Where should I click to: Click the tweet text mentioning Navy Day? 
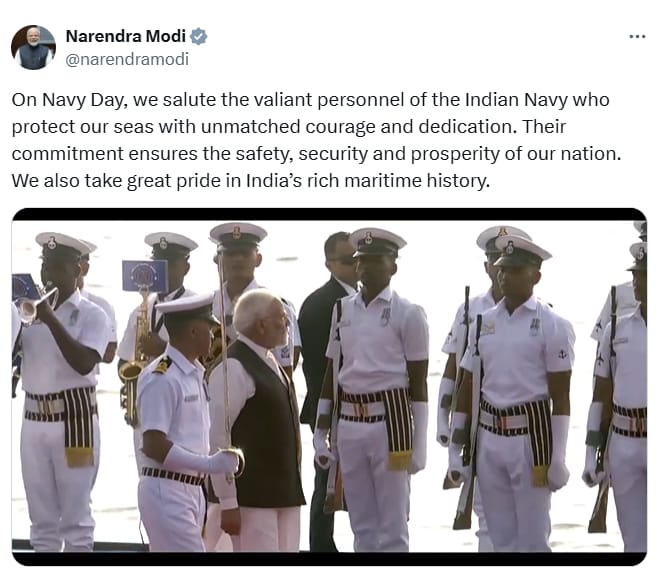click(316, 140)
